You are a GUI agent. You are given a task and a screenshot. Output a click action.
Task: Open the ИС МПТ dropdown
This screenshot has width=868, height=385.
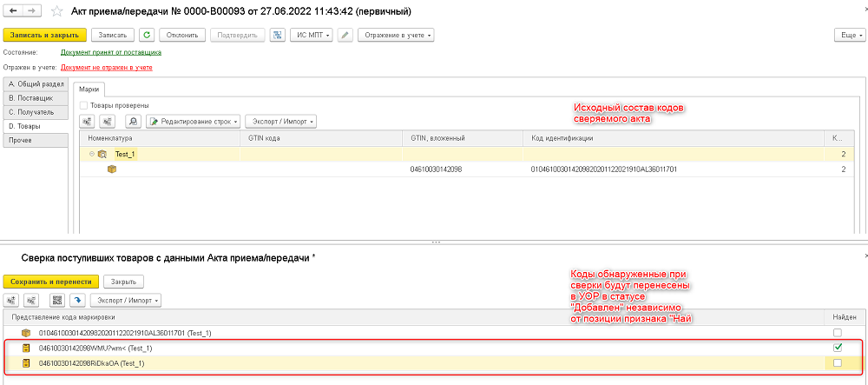pos(312,35)
